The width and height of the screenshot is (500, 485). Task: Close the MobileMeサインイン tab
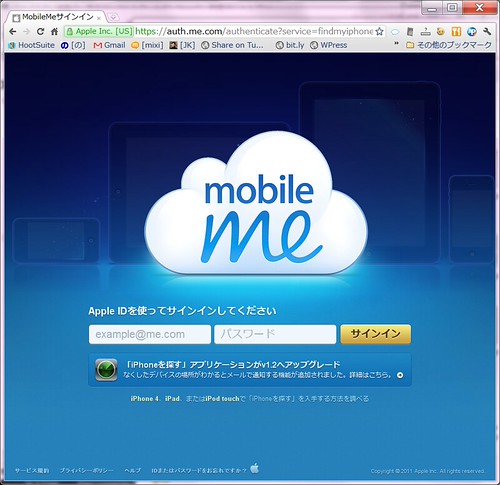click(99, 18)
